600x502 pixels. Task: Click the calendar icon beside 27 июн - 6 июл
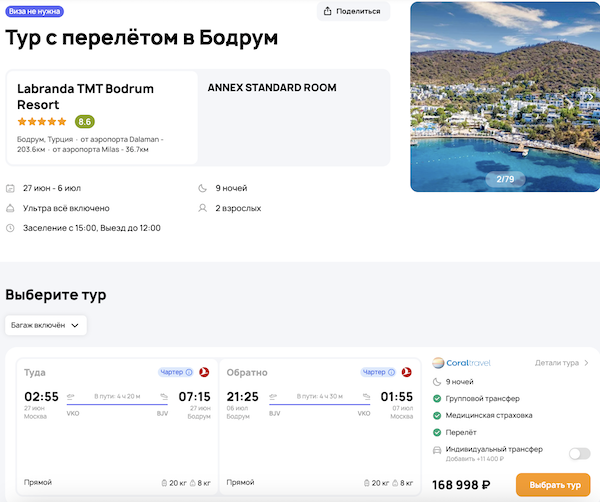tap(11, 188)
